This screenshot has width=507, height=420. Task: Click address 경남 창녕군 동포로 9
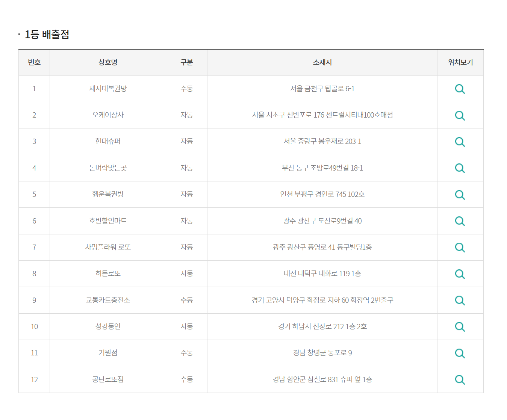(x=322, y=353)
